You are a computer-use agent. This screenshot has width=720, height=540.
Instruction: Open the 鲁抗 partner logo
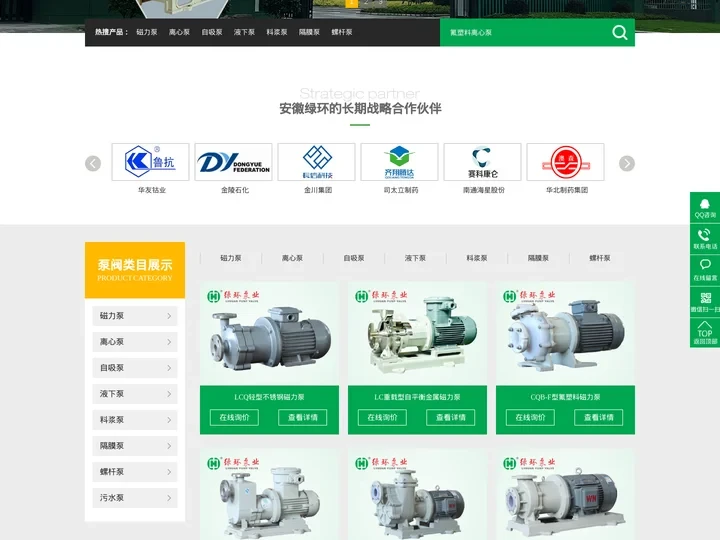coord(150,162)
